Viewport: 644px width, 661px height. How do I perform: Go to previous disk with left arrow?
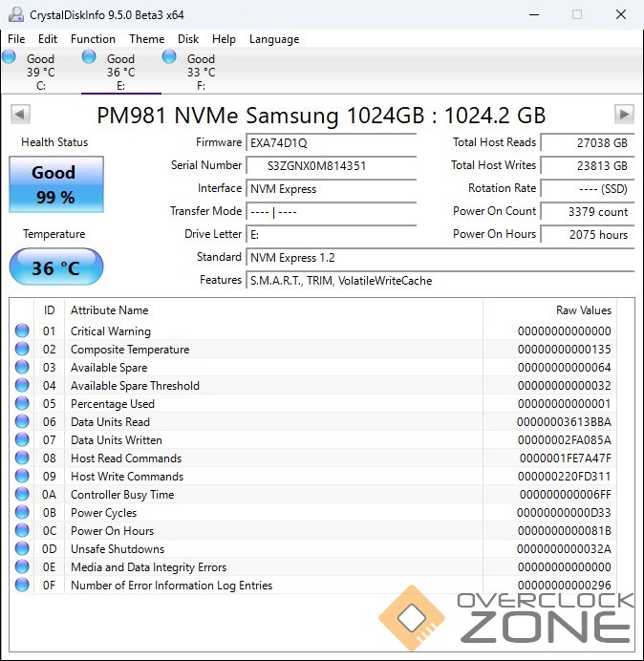tap(20, 115)
